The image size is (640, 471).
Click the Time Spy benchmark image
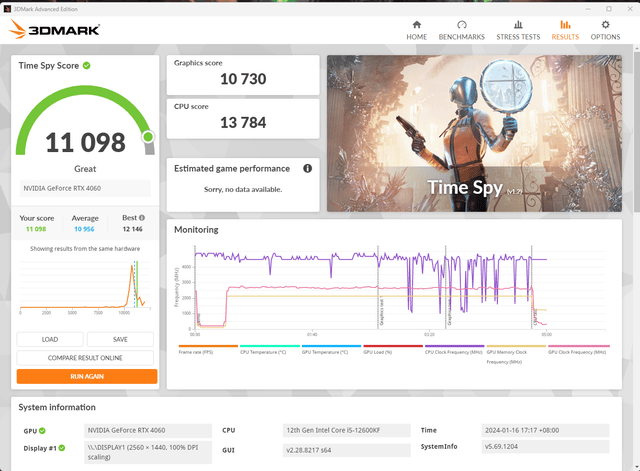coord(474,133)
